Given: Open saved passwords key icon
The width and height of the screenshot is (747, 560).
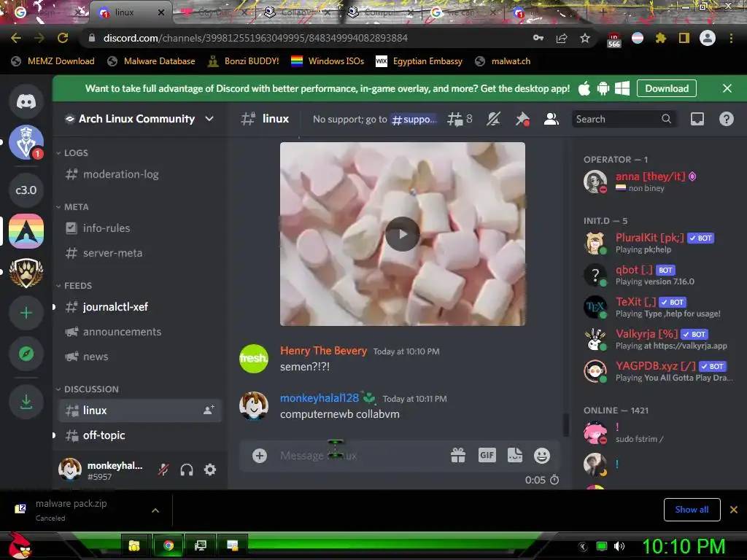Looking at the screenshot, I should (538, 38).
